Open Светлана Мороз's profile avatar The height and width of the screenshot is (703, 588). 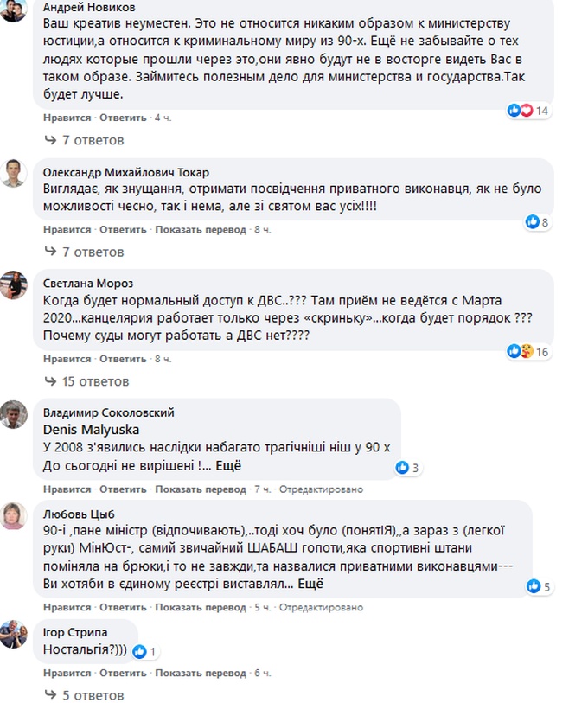pos(13,286)
